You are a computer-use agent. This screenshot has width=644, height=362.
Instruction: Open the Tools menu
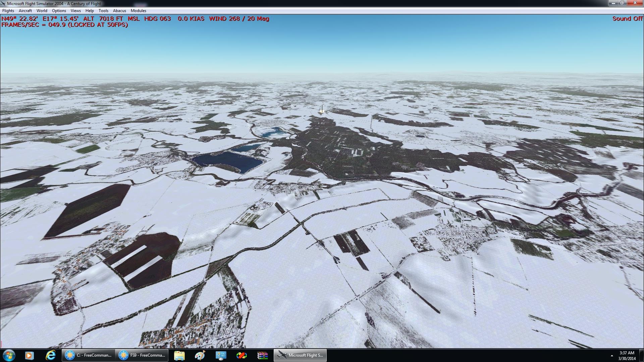[x=104, y=11]
